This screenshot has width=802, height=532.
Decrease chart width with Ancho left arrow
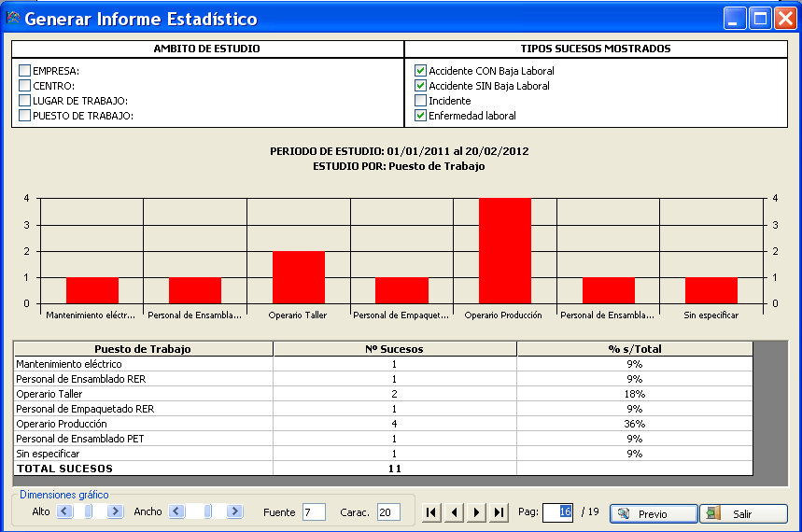tap(176, 511)
